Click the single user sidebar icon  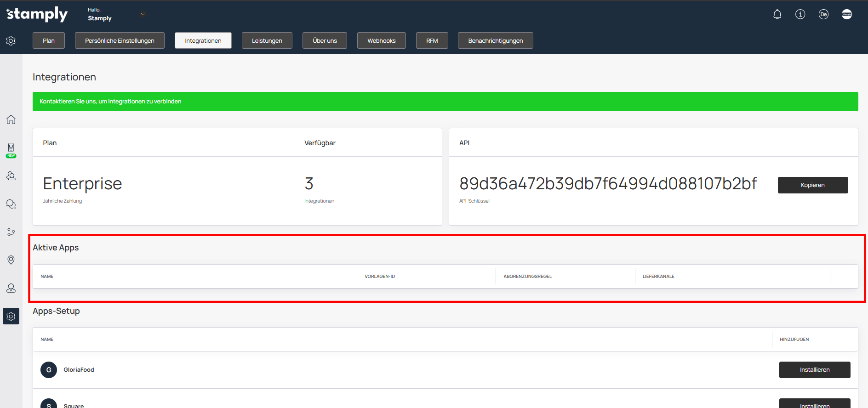(11, 288)
